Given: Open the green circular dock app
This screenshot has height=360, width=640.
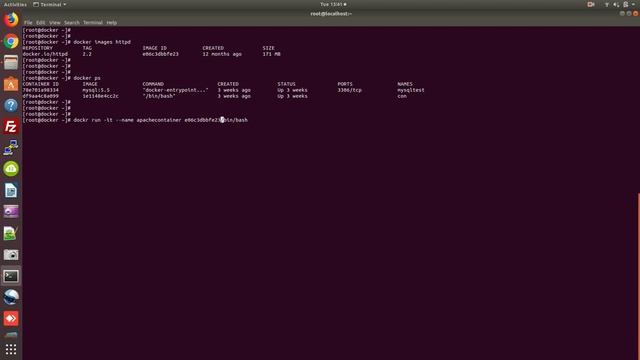Looking at the screenshot, I should tap(11, 169).
